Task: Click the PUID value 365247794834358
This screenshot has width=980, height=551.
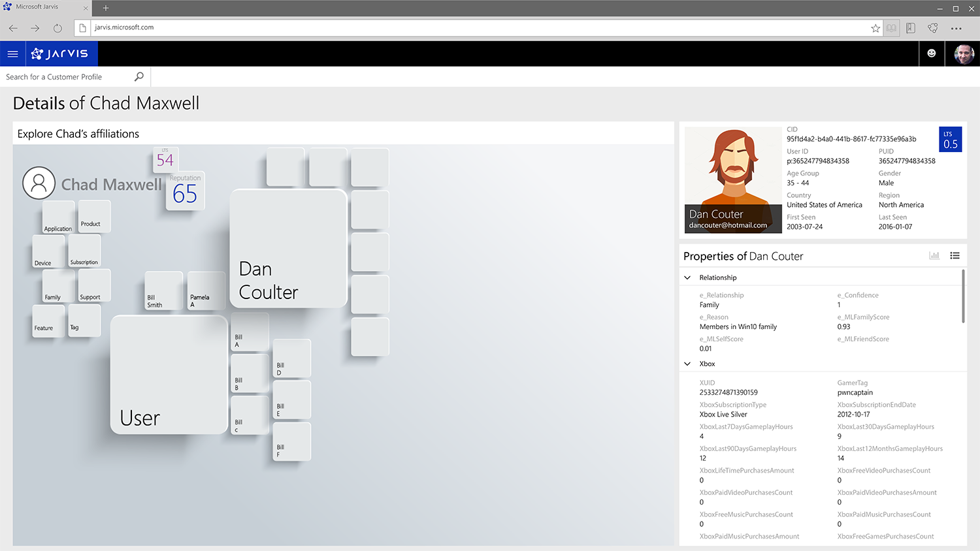Action: (x=907, y=161)
